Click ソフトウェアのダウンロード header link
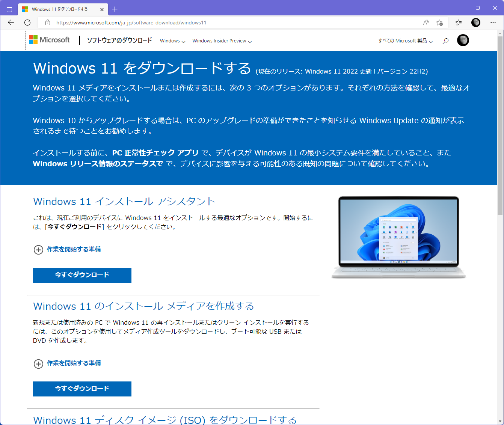504x425 pixels. pos(119,41)
